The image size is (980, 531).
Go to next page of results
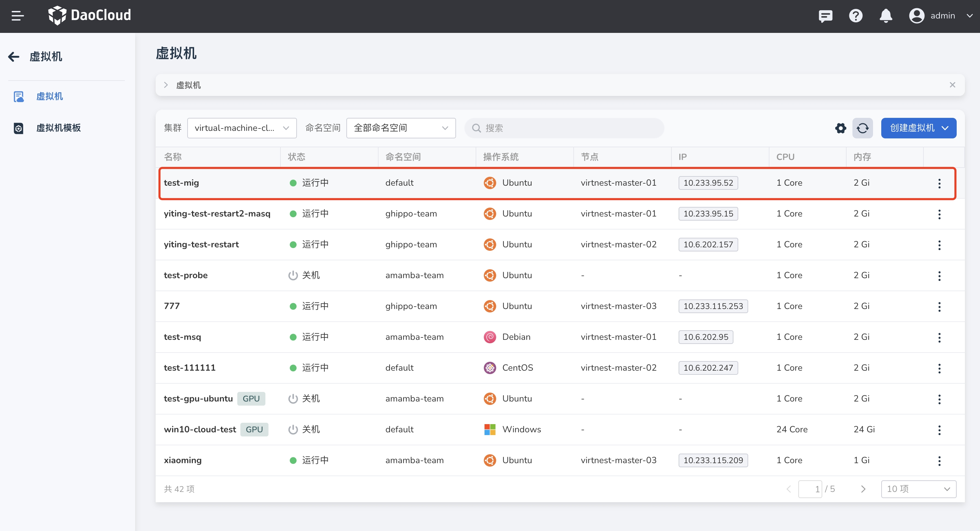tap(863, 489)
